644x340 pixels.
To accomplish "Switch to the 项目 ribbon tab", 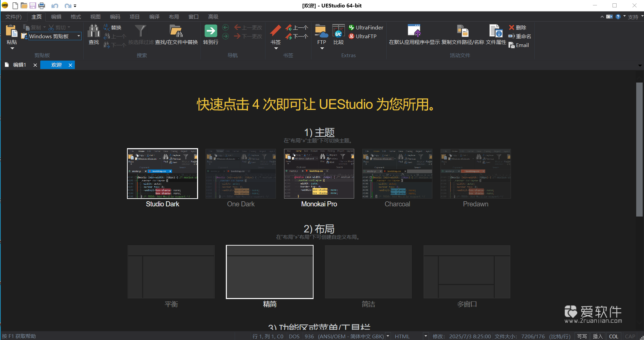I will (135, 17).
